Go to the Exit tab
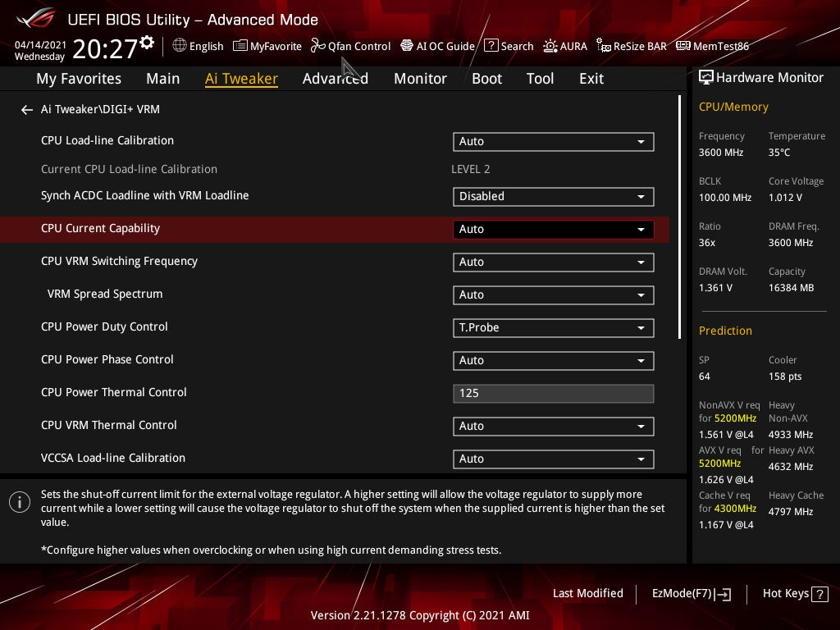Viewport: 840px width, 630px height. pos(591,79)
